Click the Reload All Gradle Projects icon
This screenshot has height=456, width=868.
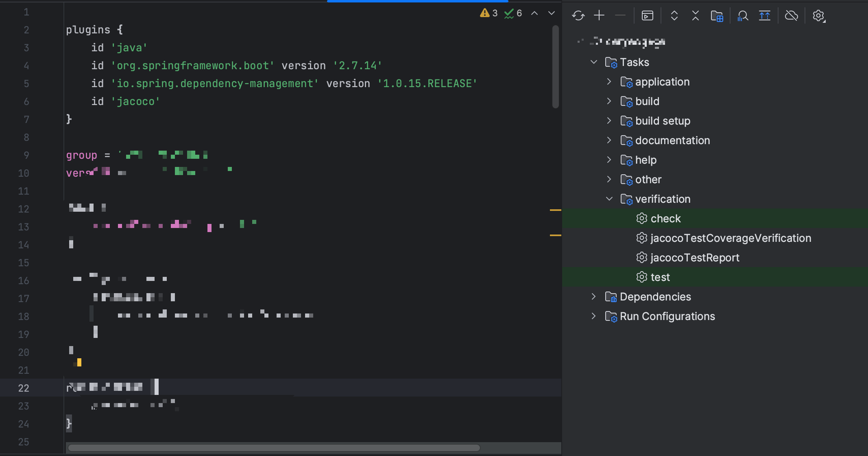[578, 16]
